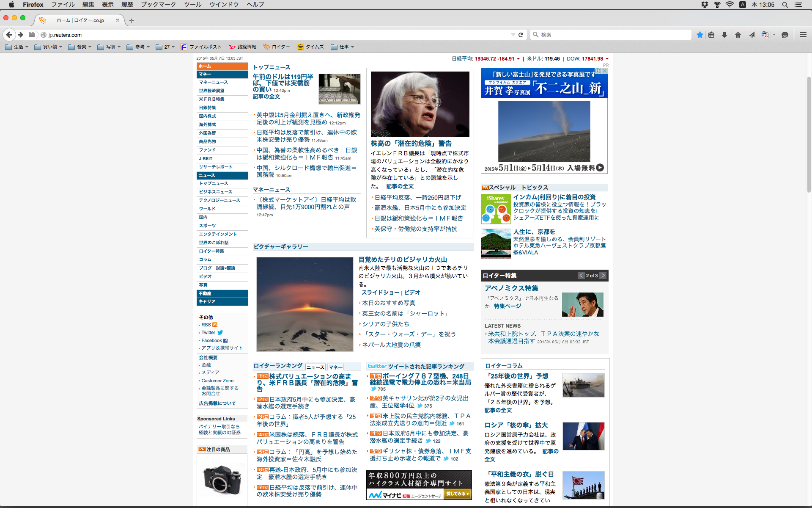Click the Home icon in toolbar

point(738,35)
